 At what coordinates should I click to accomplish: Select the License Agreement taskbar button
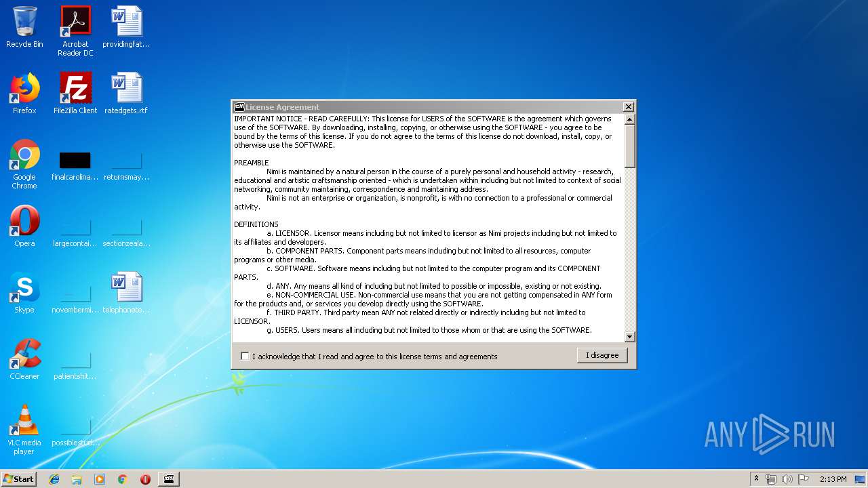pos(169,479)
